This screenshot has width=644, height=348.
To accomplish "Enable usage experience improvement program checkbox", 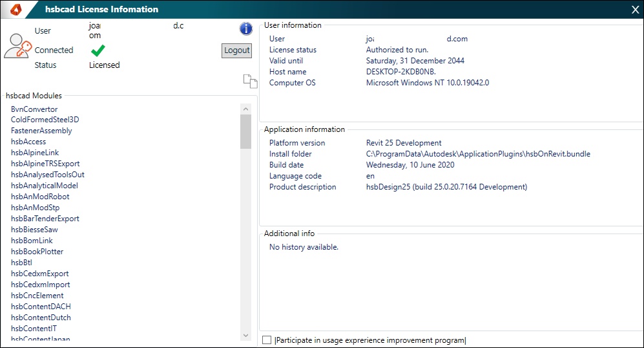I will (267, 340).
